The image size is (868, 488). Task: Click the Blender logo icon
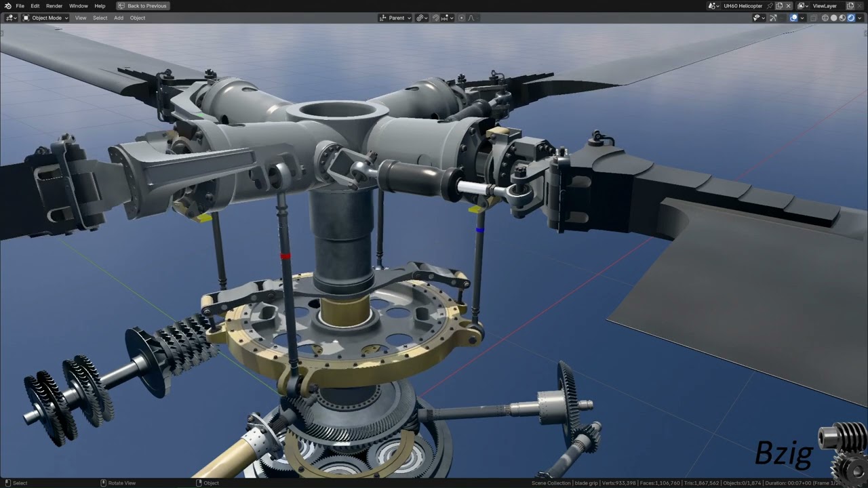click(x=7, y=5)
